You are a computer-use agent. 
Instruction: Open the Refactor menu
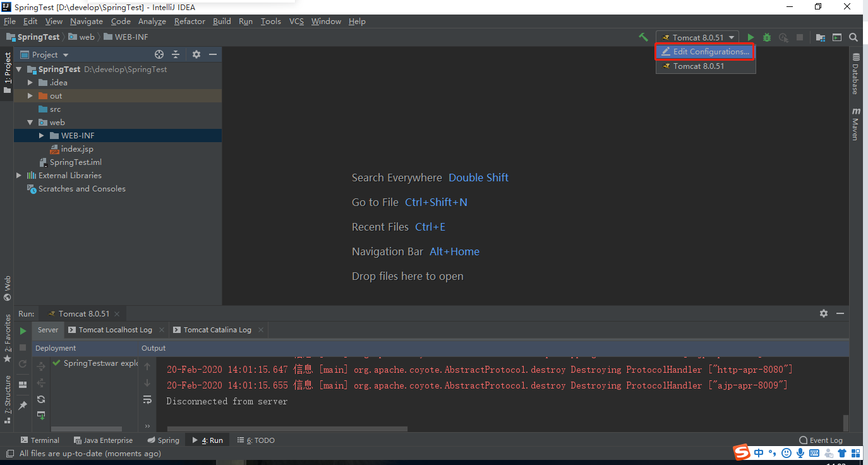[x=190, y=21]
